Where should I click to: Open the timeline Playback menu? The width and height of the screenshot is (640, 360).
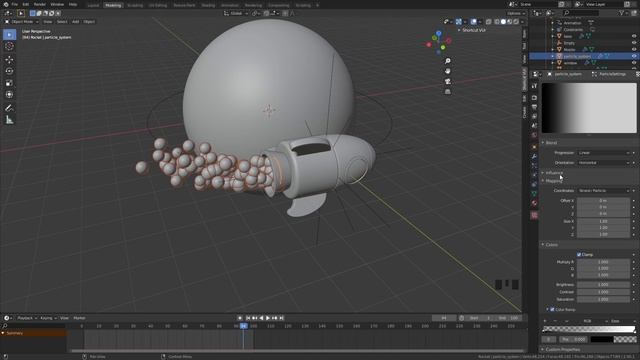(27, 318)
